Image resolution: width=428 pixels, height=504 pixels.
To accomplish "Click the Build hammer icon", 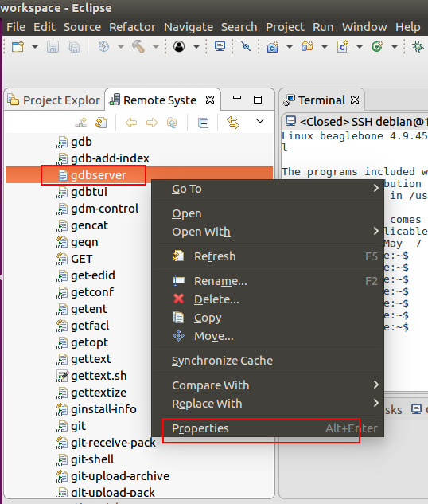I will (x=138, y=47).
